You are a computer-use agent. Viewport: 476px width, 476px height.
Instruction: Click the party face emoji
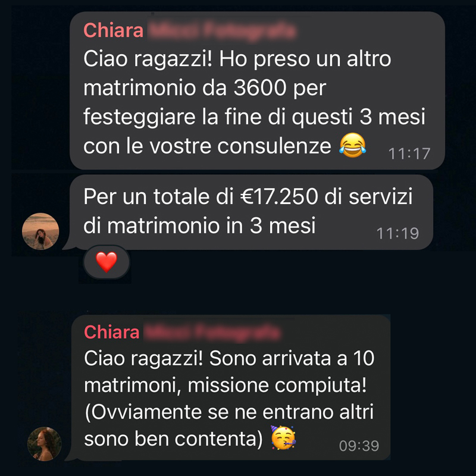tap(283, 438)
